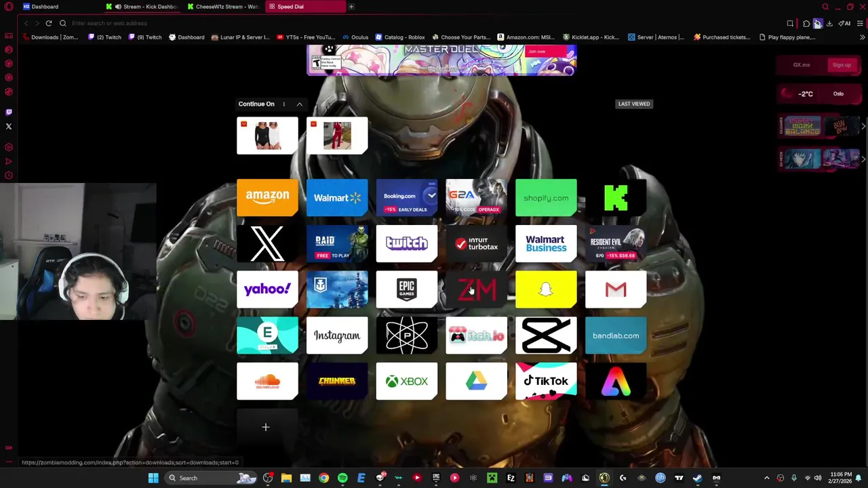
Task: Collapse the Continue On section
Action: 299,104
